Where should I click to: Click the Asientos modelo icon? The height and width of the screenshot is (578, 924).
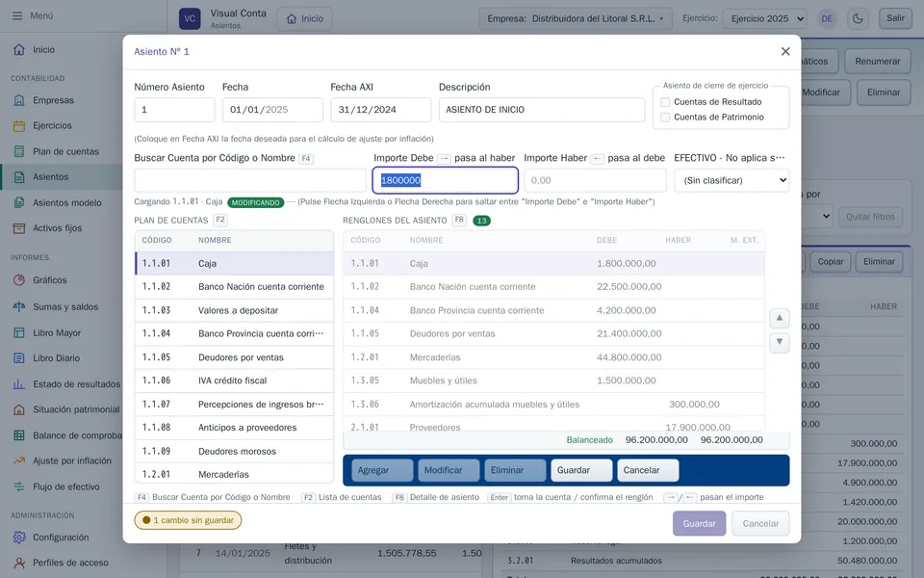coord(19,203)
